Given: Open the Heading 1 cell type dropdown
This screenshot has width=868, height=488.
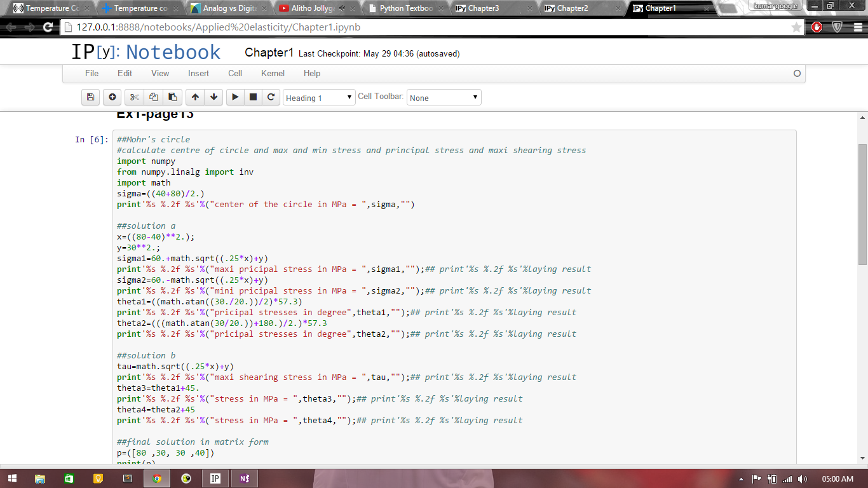Looking at the screenshot, I should click(319, 98).
